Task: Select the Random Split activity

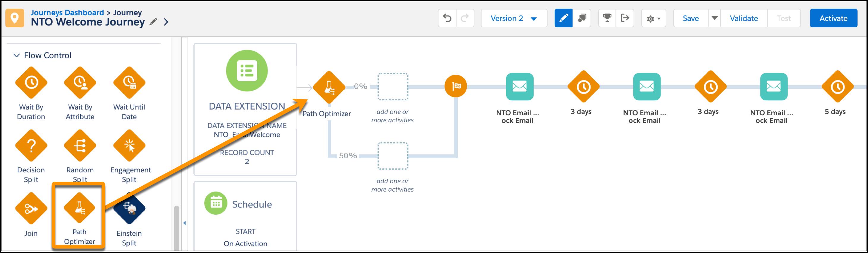Action: click(x=80, y=146)
